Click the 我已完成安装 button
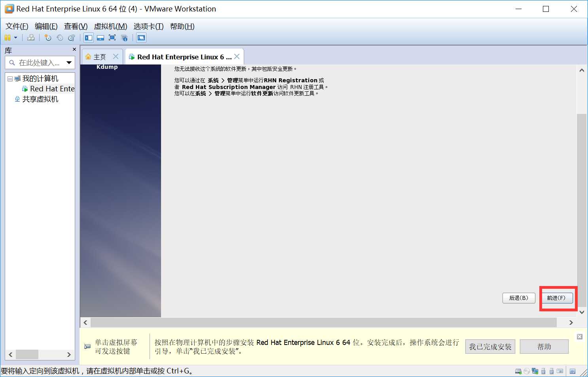Image resolution: width=588 pixels, height=377 pixels. pos(490,347)
